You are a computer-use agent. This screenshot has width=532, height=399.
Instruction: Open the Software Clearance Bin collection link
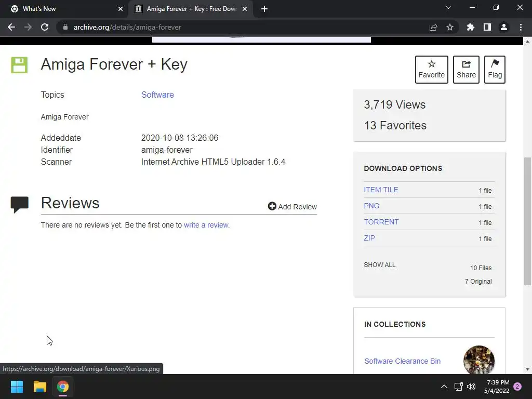tap(403, 361)
